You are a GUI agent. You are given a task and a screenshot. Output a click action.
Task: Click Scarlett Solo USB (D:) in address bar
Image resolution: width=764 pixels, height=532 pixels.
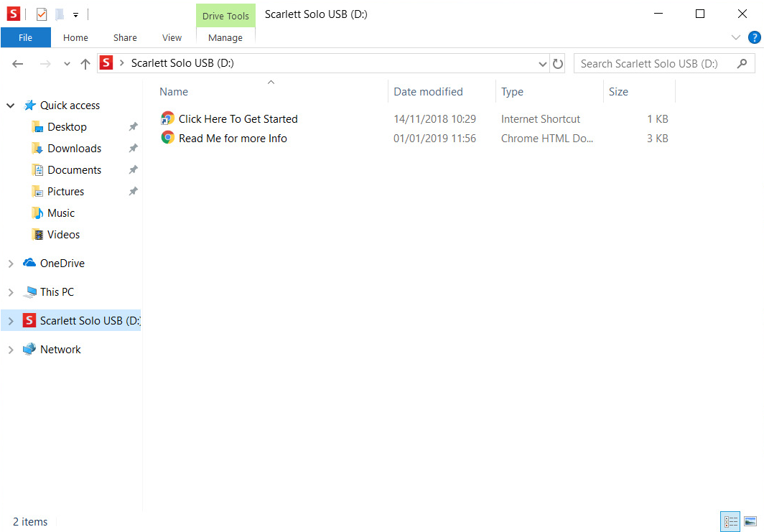pos(182,63)
